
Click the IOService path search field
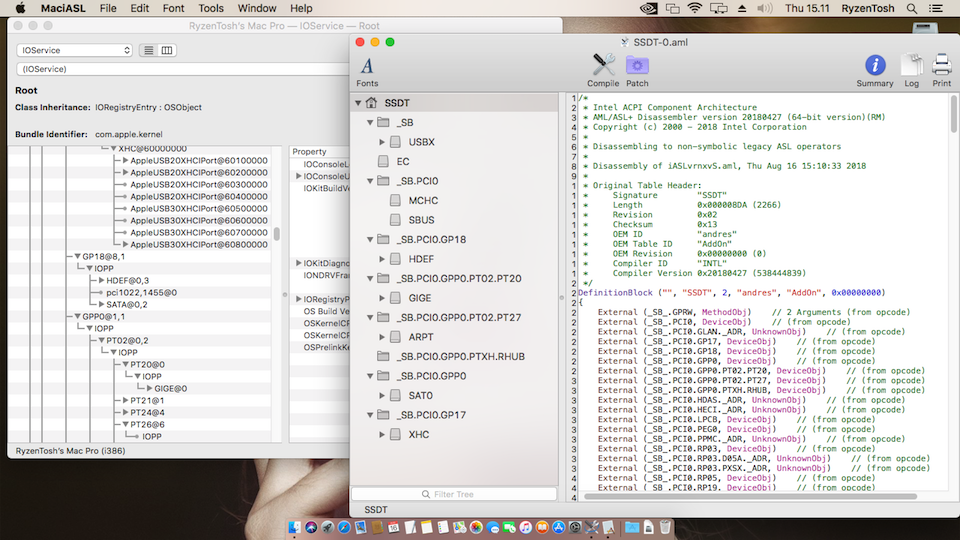tap(150, 69)
